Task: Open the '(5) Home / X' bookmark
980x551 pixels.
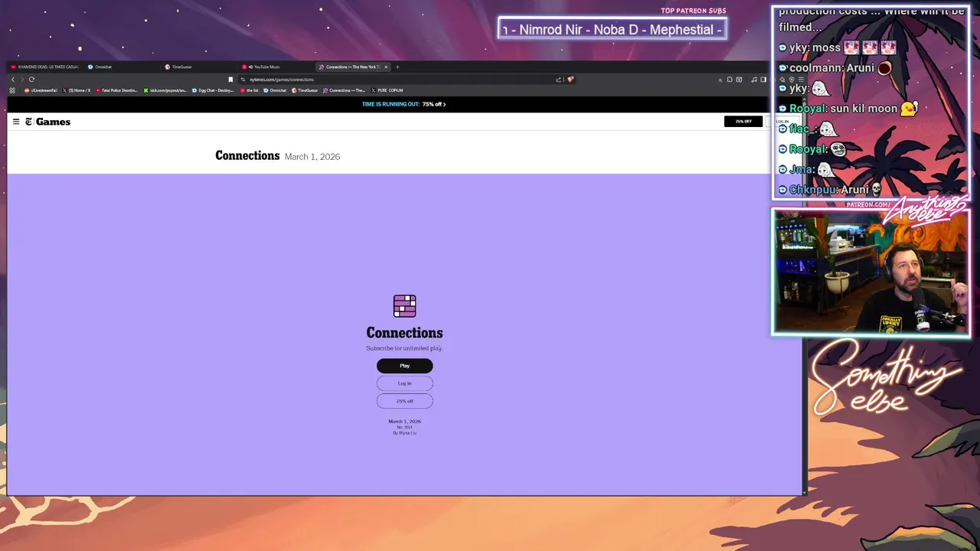Action: [x=76, y=90]
